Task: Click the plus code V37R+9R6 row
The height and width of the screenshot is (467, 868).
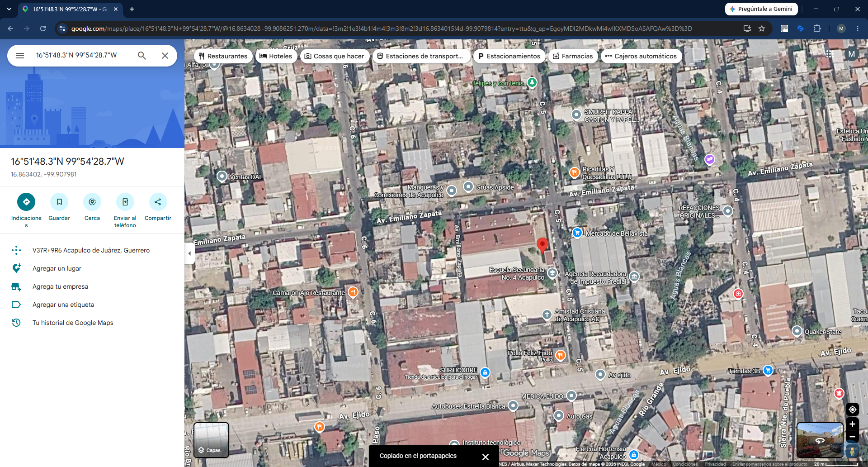Action: tap(92, 250)
